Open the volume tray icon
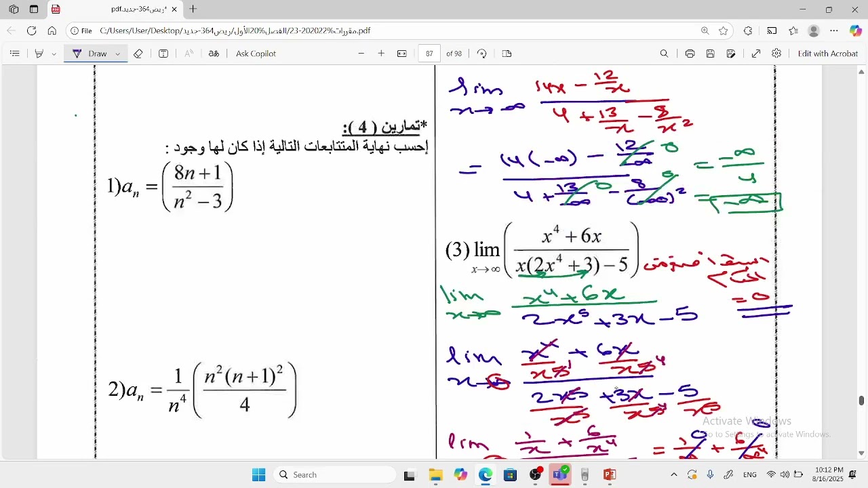This screenshot has height=488, width=868. 785,475
